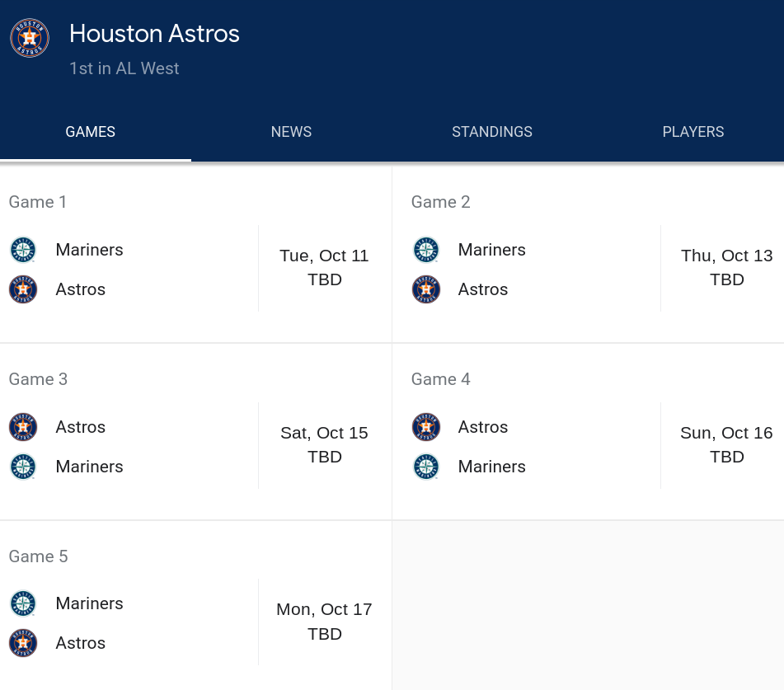Select the Players tab
The height and width of the screenshot is (690, 784).
[x=692, y=132]
